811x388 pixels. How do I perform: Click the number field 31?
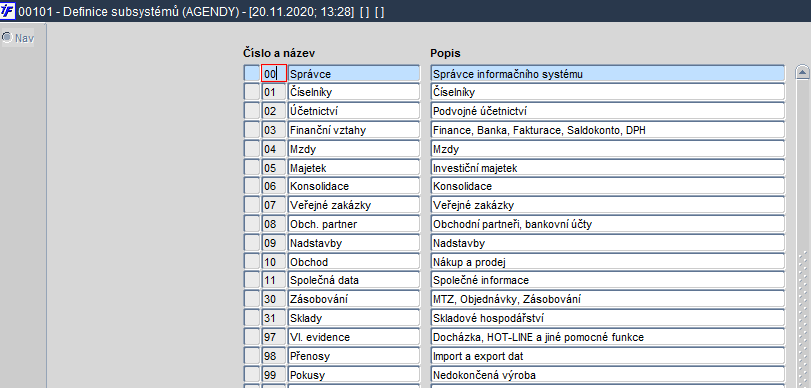[274, 318]
